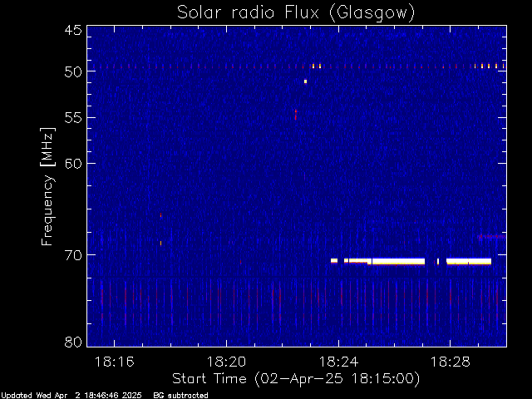Click the yellow spot just below 50 MHz

tap(305, 81)
